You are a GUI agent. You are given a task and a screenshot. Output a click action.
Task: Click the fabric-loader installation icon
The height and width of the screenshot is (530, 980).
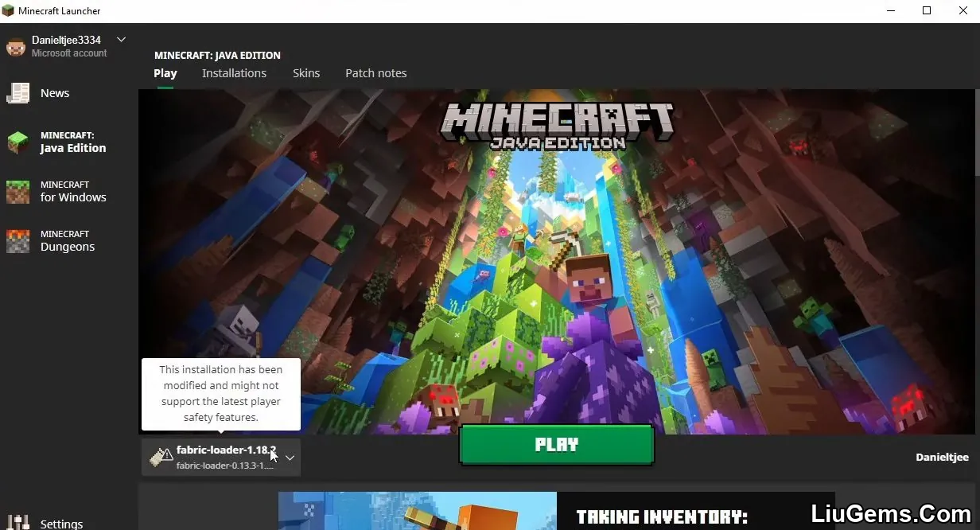coord(161,457)
